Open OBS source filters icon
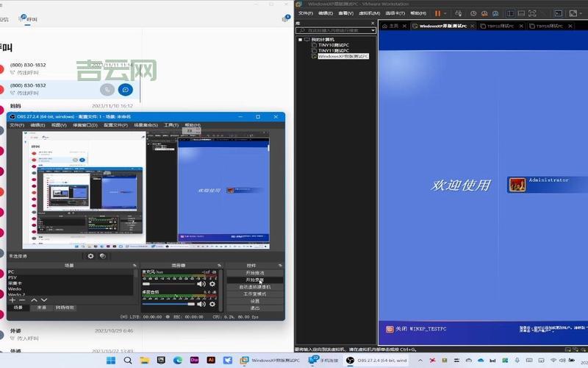This screenshot has width=588, height=368. (103, 256)
